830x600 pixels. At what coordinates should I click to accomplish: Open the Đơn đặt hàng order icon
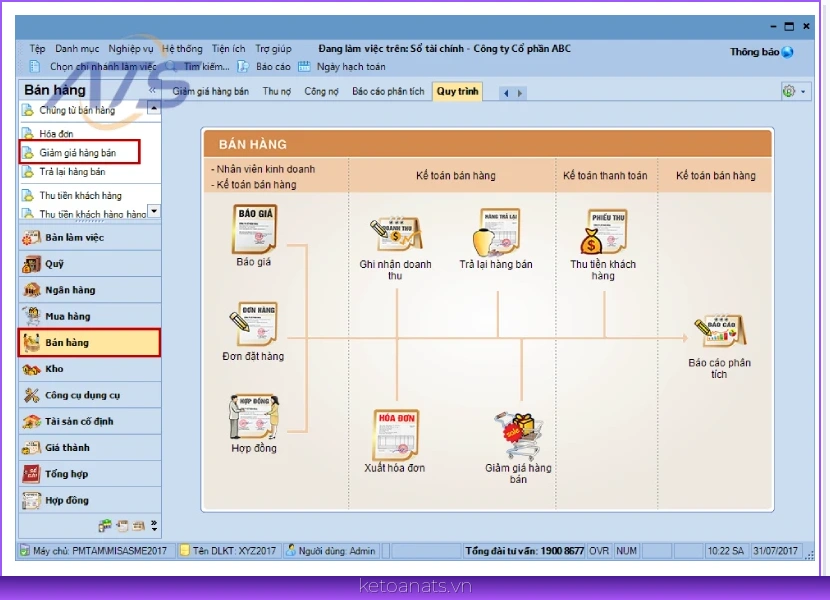coord(254,324)
